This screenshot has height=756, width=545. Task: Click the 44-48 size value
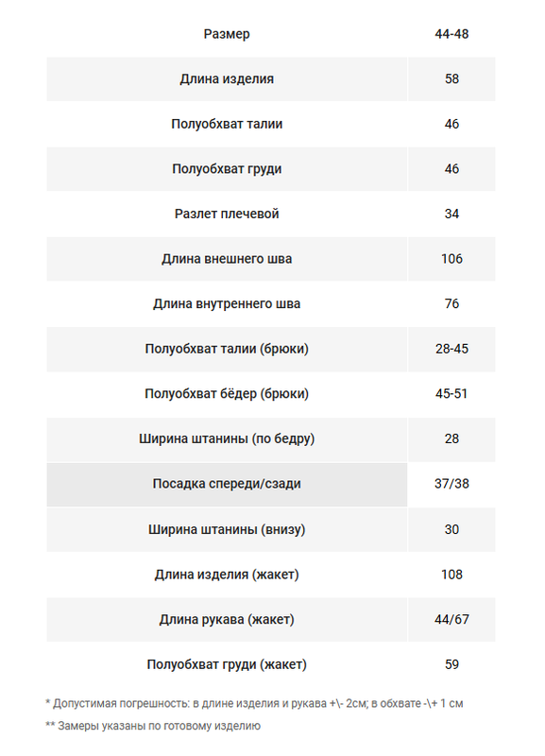click(451, 34)
